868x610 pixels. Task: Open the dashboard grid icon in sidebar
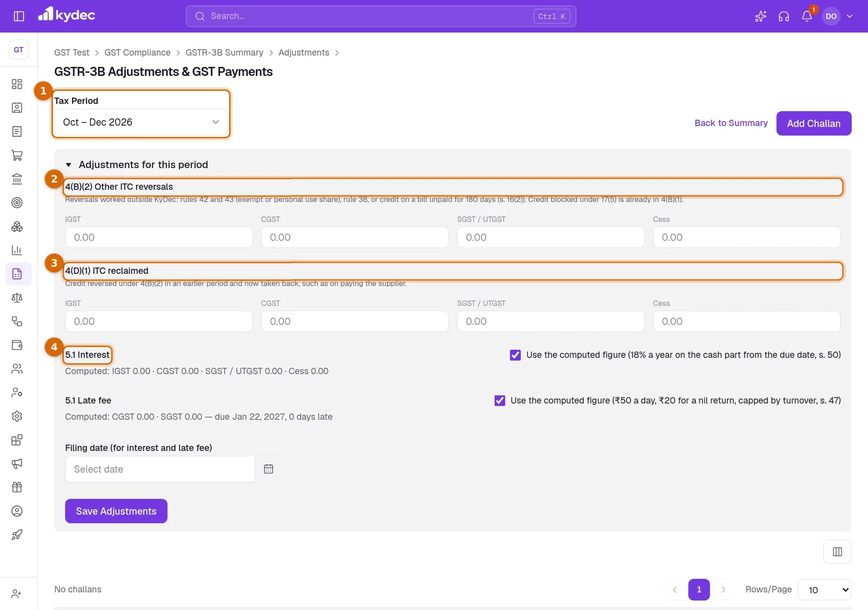coord(17,84)
